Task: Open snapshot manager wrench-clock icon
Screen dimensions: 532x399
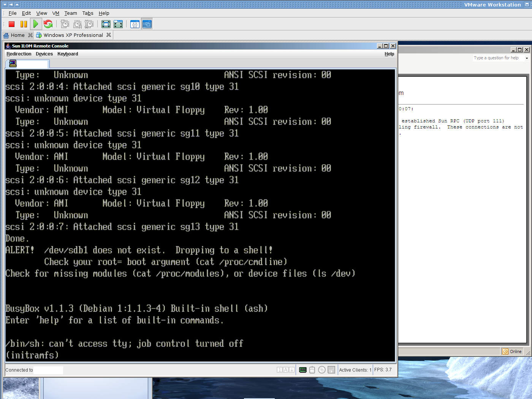Action: pos(89,24)
